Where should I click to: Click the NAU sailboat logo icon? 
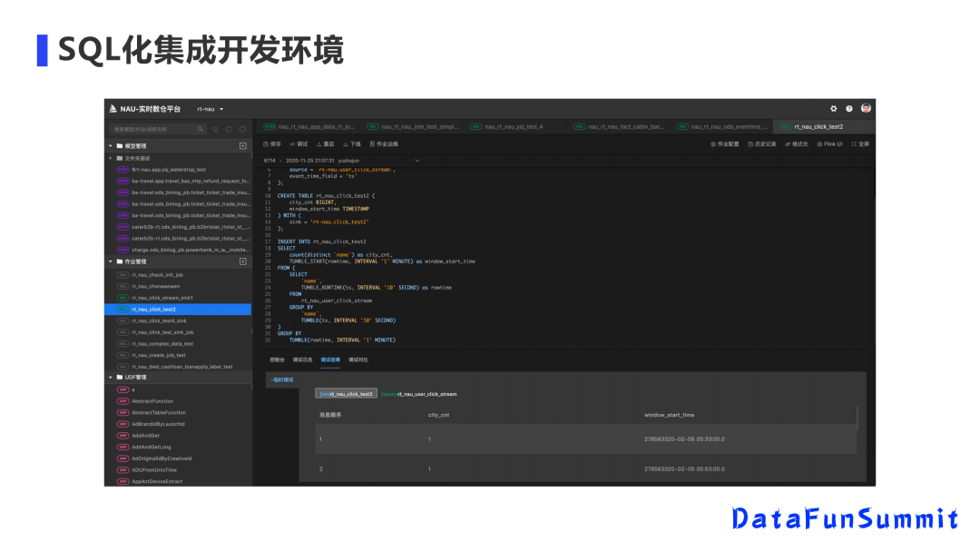(113, 109)
